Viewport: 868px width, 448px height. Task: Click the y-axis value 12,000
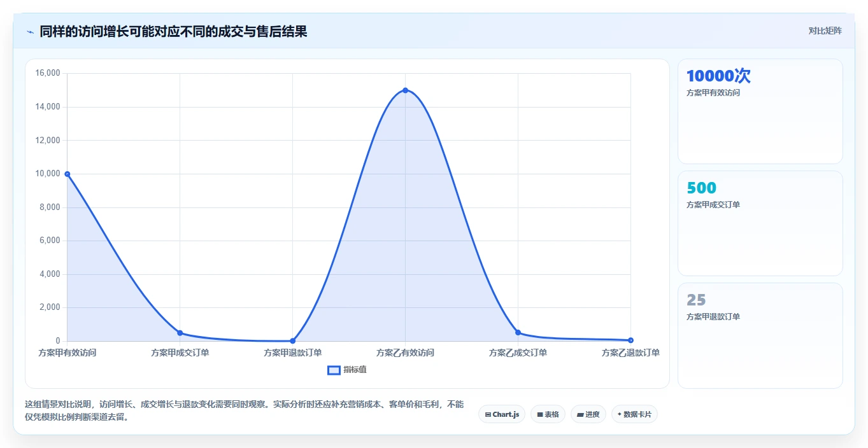(x=48, y=140)
